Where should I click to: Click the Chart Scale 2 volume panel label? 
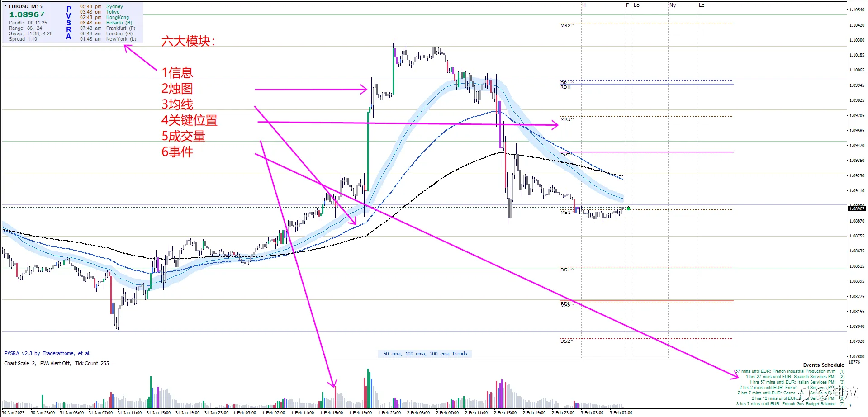click(57, 363)
